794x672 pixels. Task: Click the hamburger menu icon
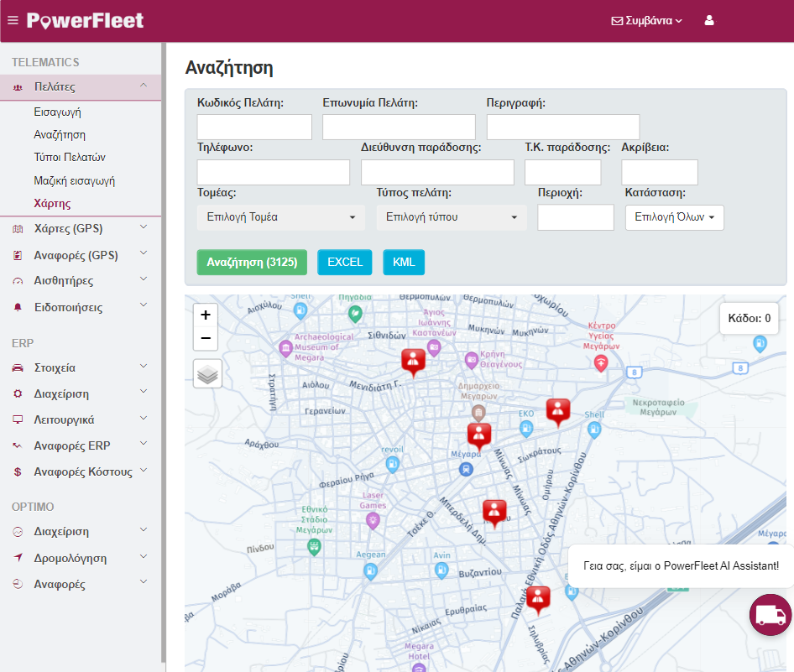pyautogui.click(x=13, y=20)
